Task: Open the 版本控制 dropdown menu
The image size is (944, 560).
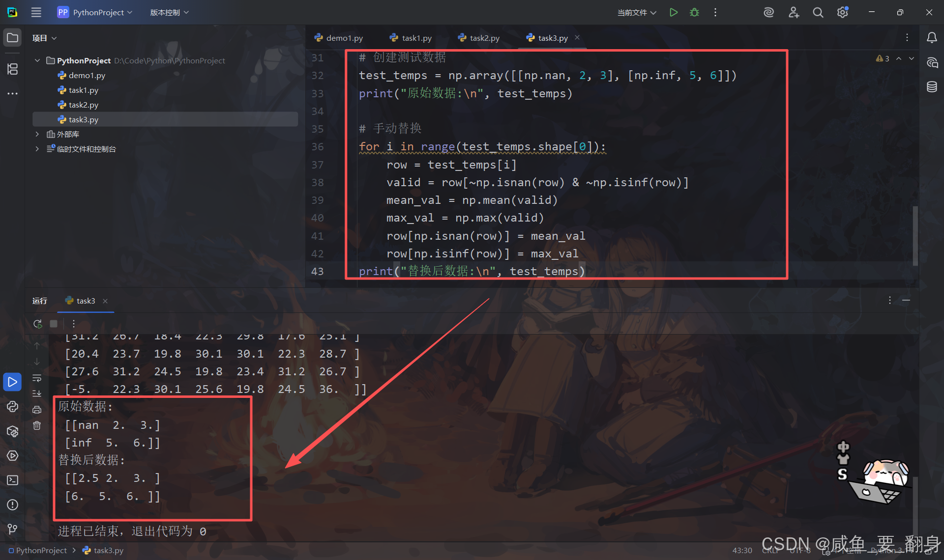Action: pos(169,12)
